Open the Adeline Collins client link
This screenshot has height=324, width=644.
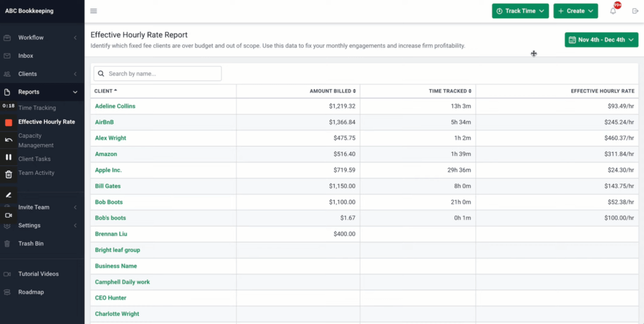coord(115,106)
